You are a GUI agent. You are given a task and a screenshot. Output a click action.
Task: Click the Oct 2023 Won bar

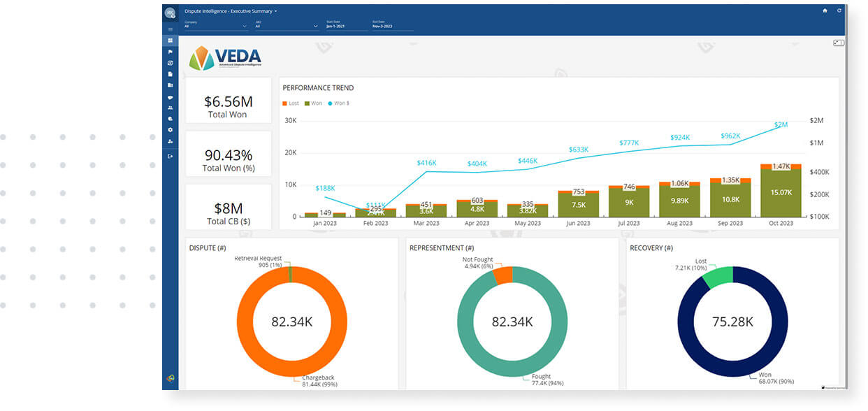[781, 193]
